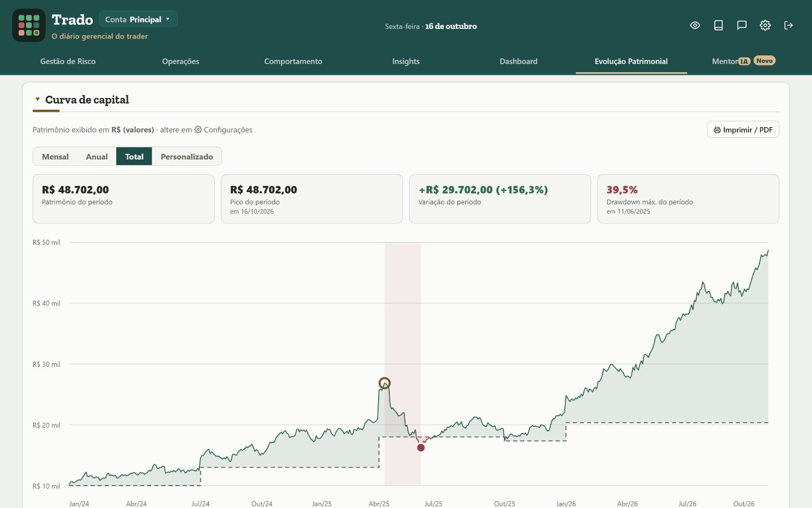Viewport: 812px width, 508px height.
Task: Open the Operações tab
Action: coord(181,61)
